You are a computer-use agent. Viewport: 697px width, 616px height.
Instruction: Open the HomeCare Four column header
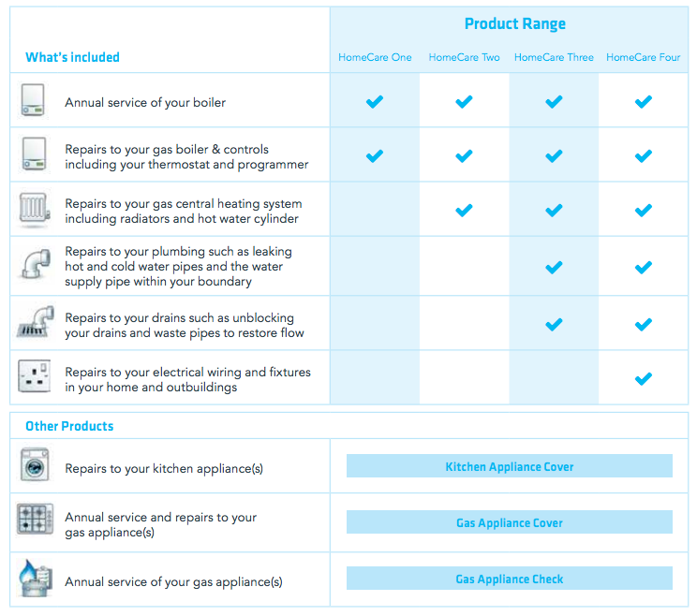644,57
